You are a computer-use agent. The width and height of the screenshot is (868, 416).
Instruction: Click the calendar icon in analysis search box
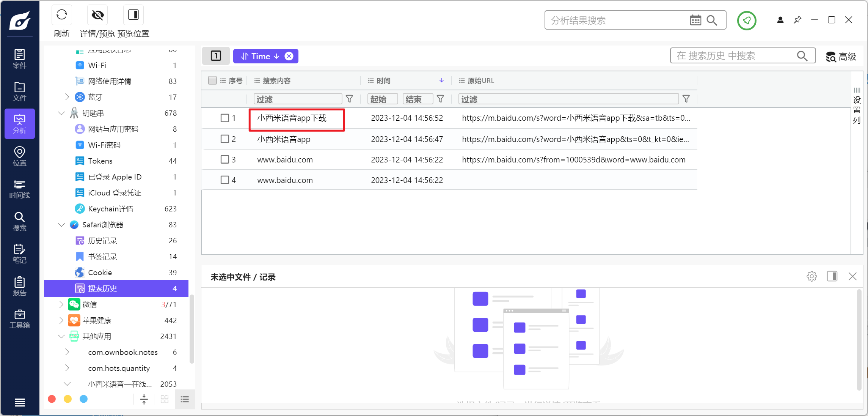click(x=695, y=20)
